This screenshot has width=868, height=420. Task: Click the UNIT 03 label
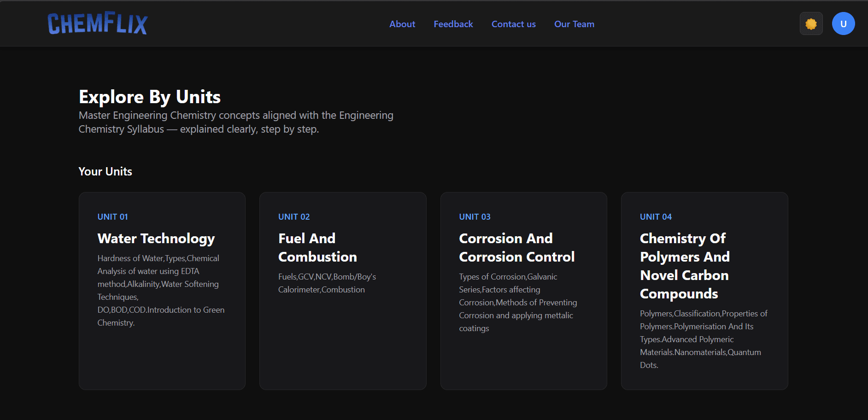(475, 217)
